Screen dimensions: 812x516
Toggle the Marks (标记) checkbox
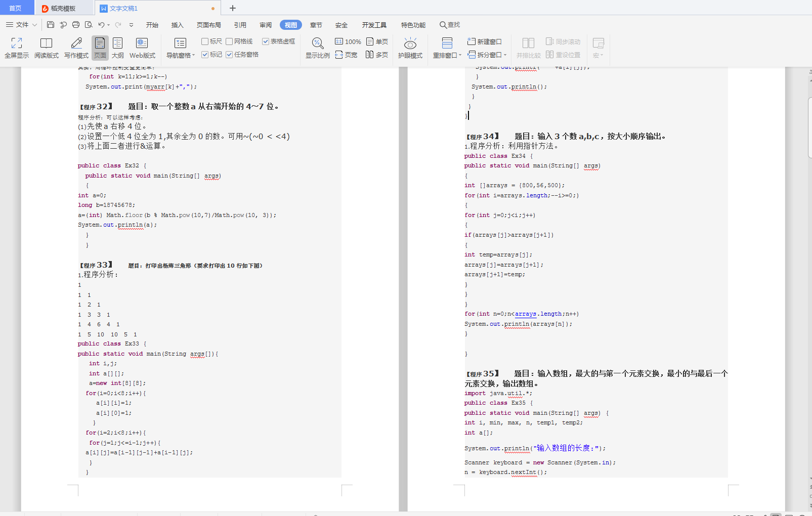(205, 55)
